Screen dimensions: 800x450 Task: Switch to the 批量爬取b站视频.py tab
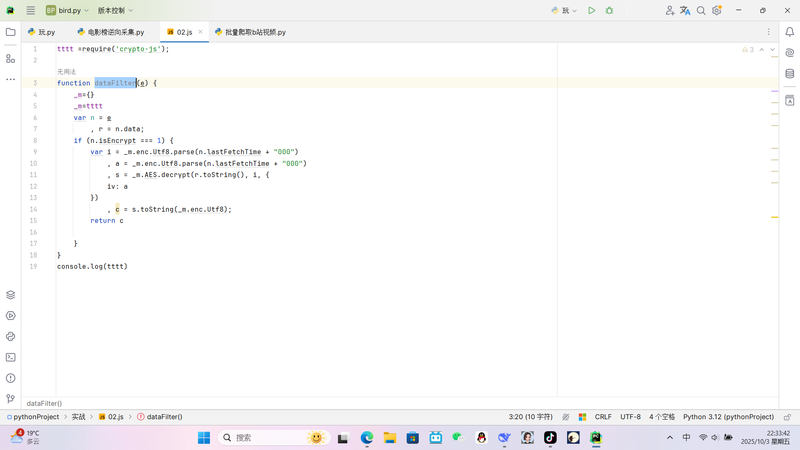click(x=254, y=32)
